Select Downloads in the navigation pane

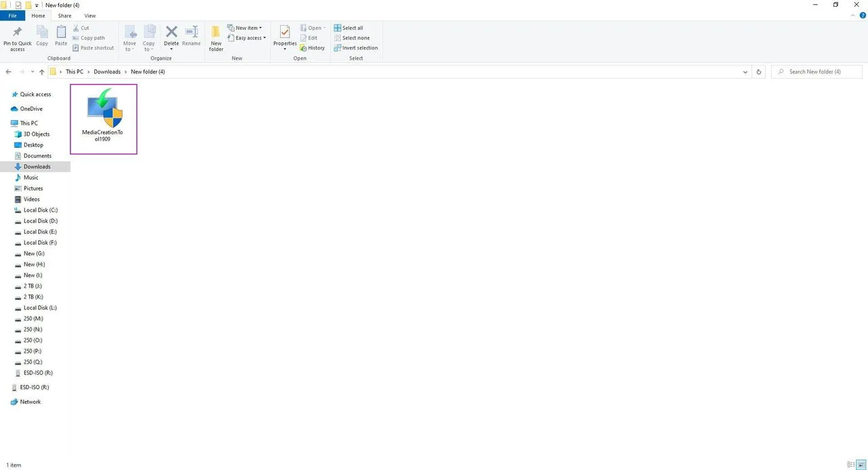tap(35, 167)
